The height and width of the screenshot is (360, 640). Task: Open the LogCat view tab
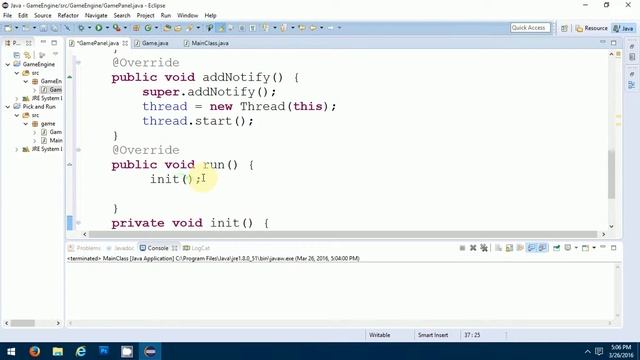click(x=196, y=248)
